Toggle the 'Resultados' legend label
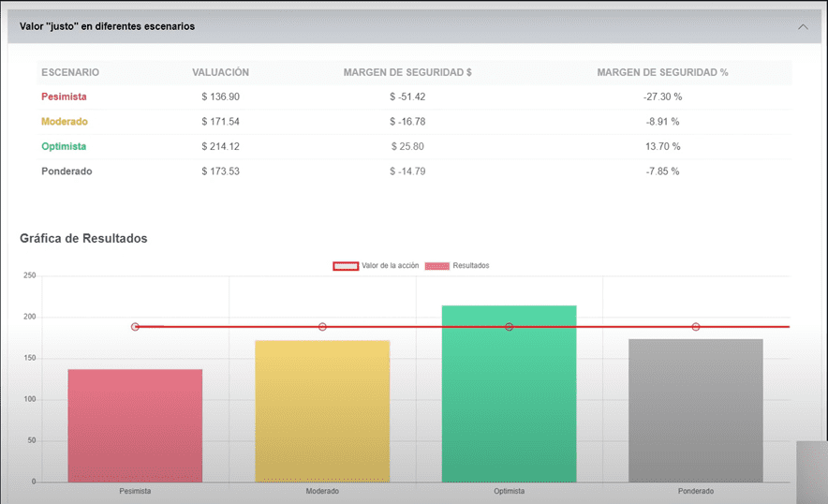This screenshot has width=828, height=504. coord(470,266)
